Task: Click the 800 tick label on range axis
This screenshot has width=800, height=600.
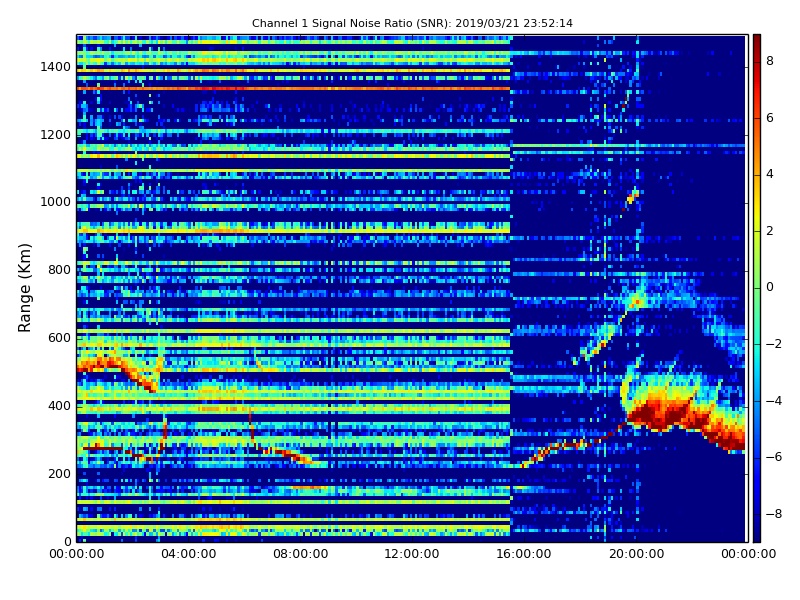Action: point(59,270)
